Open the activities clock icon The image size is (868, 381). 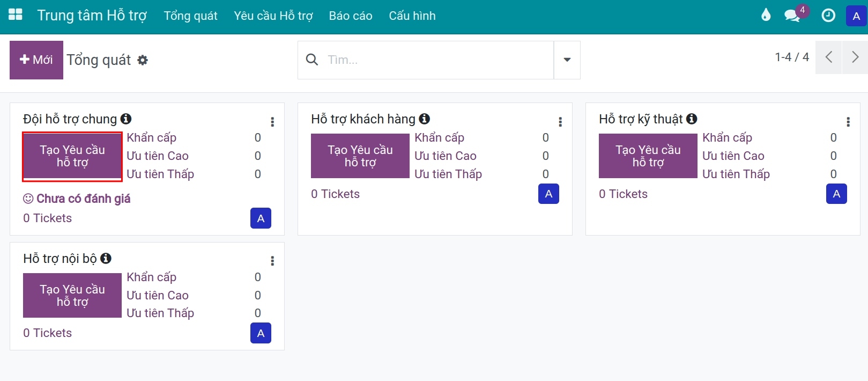[x=828, y=16]
